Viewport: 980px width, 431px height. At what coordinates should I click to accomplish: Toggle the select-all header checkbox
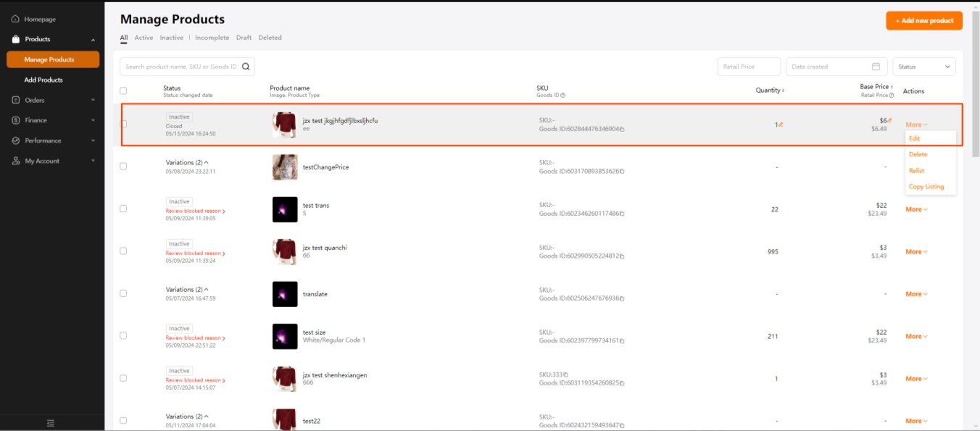(x=123, y=91)
